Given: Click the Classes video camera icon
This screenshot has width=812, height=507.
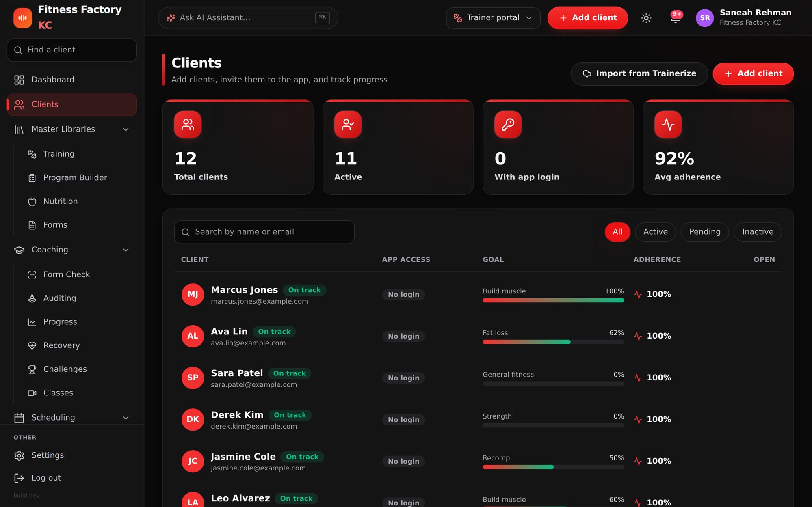Looking at the screenshot, I should point(32,393).
